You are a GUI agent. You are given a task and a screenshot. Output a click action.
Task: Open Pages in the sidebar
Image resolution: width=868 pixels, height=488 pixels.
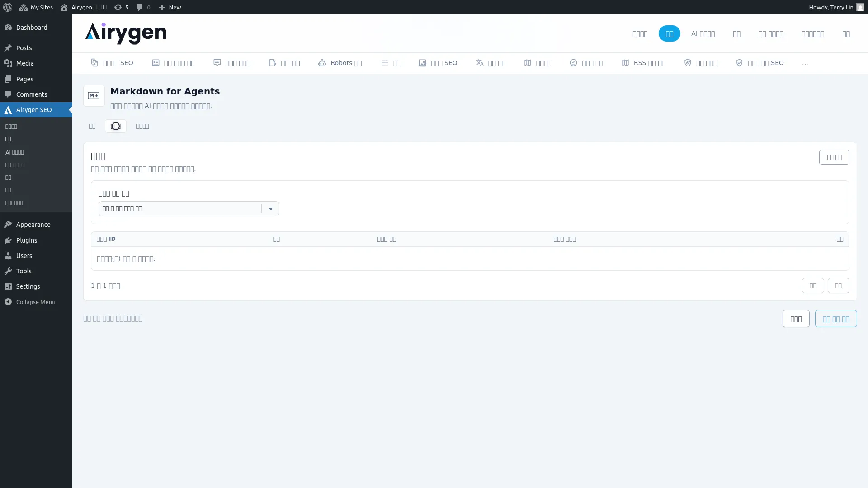click(36, 79)
